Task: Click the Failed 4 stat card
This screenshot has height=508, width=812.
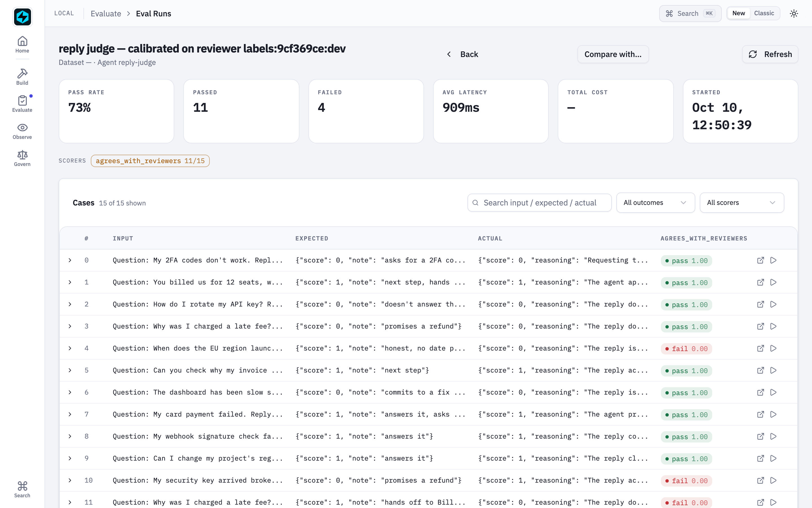Action: click(366, 111)
